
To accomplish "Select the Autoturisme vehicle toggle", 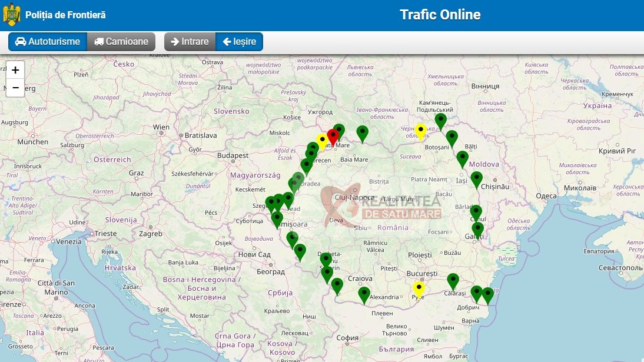I will pos(47,42).
